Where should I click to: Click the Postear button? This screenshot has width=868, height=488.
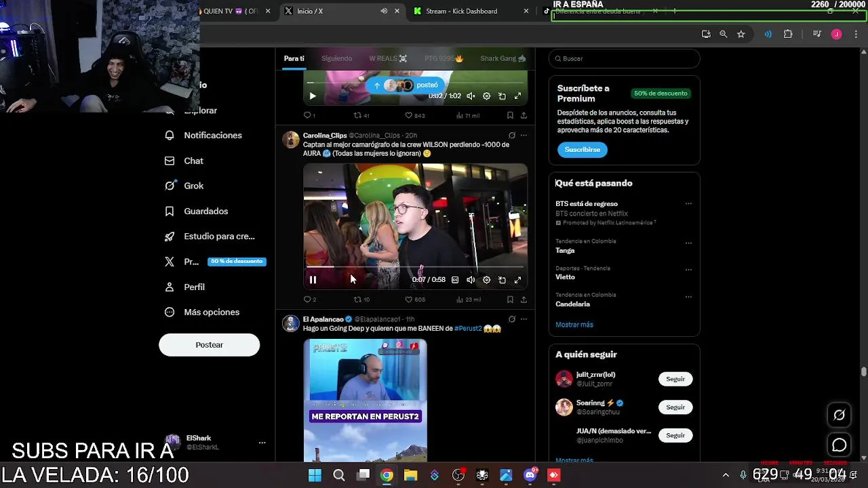tap(209, 345)
